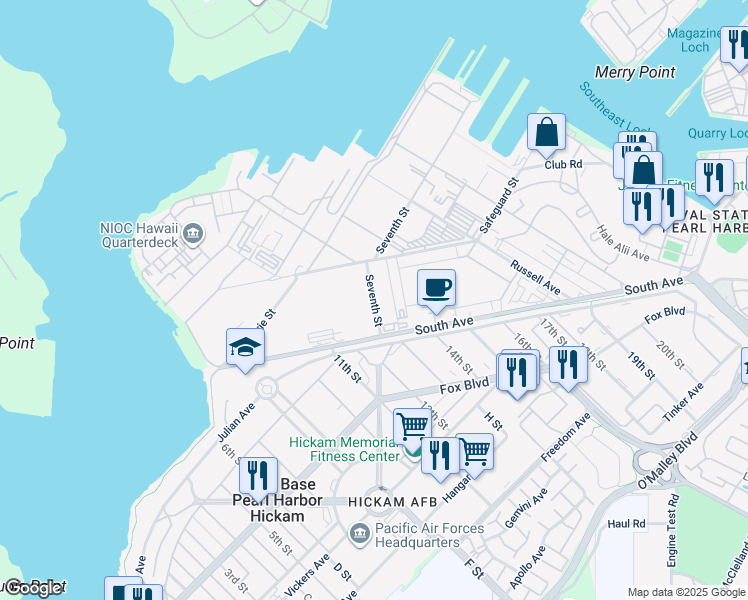
Task: Click restaurant marker next to Magazine Loch
Action: [x=736, y=45]
